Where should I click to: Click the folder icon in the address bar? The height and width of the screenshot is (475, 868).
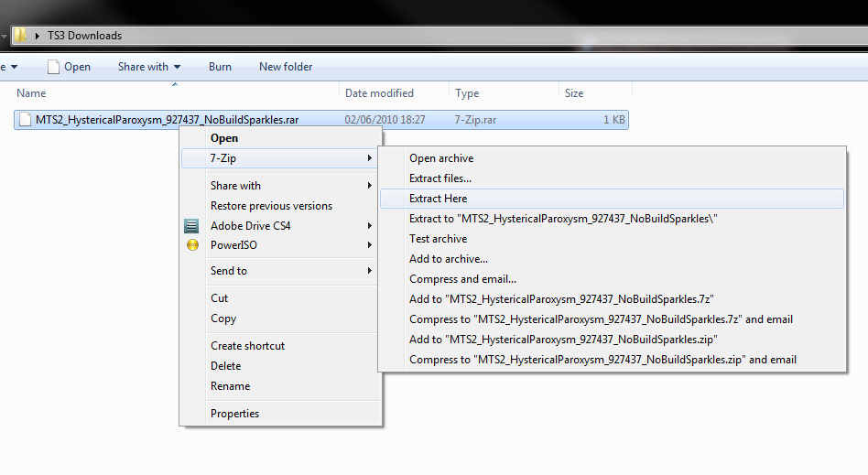20,36
